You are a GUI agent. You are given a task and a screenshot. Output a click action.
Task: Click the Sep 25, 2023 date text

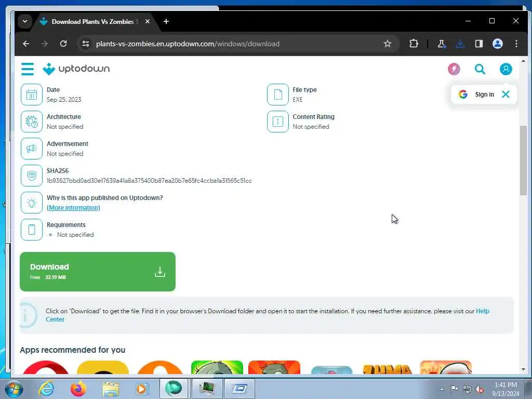tap(64, 100)
